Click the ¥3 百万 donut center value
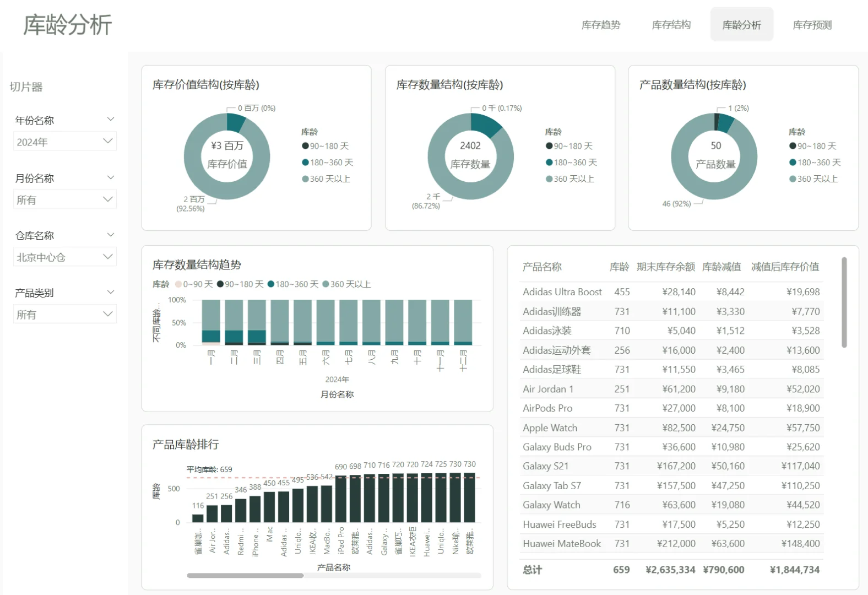Viewport: 868px width, 595px height. click(227, 145)
